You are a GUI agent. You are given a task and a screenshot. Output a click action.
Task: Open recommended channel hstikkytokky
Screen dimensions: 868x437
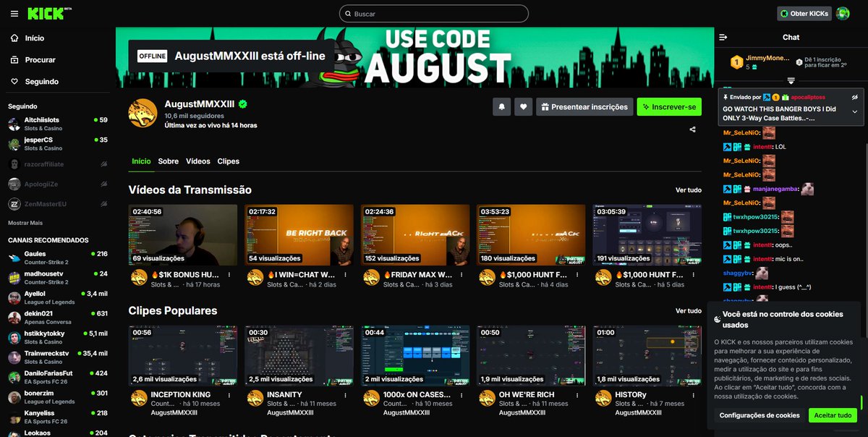(57, 337)
